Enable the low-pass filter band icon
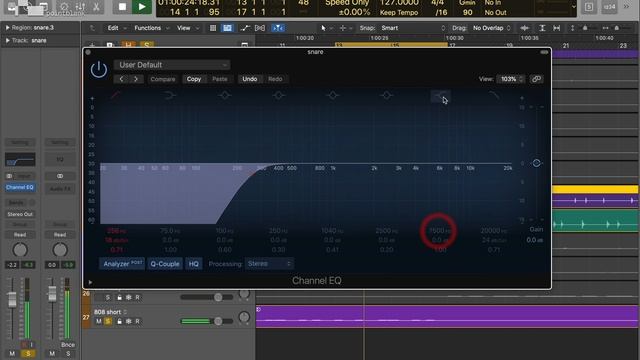Viewport: 640px width, 360px height. (494, 95)
